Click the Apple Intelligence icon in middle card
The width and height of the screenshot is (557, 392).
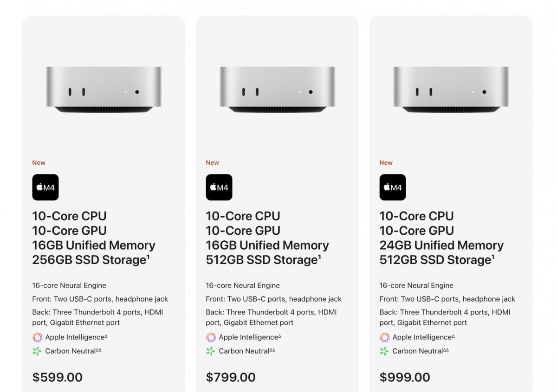tap(211, 337)
